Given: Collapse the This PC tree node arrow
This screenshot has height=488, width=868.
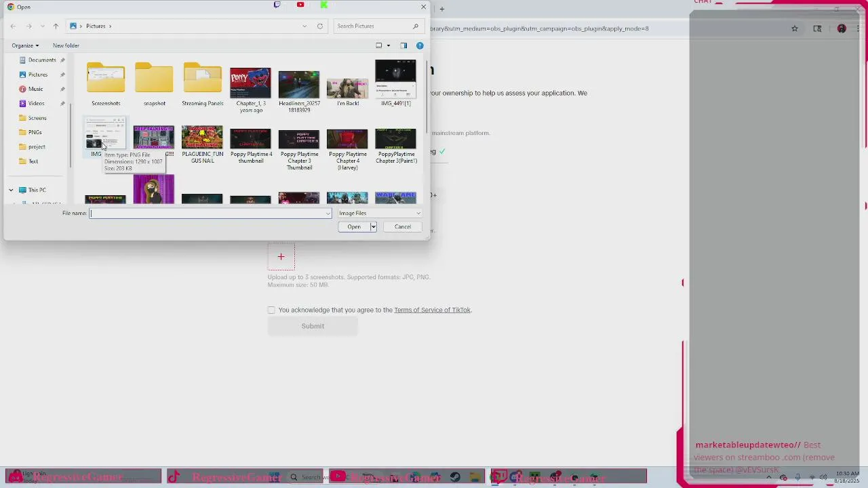Looking at the screenshot, I should coord(11,190).
